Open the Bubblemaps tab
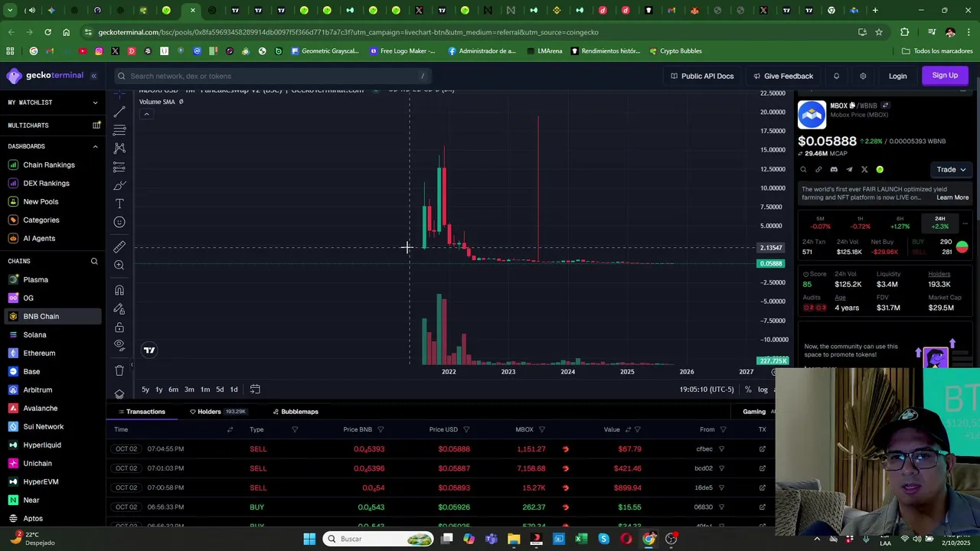 [x=296, y=412]
